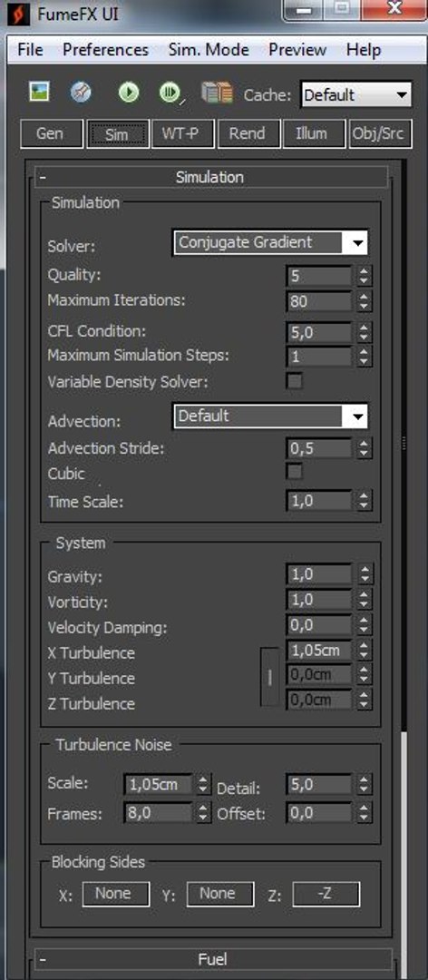Open the cache books icon
This screenshot has height=980, width=428.
pos(216,93)
